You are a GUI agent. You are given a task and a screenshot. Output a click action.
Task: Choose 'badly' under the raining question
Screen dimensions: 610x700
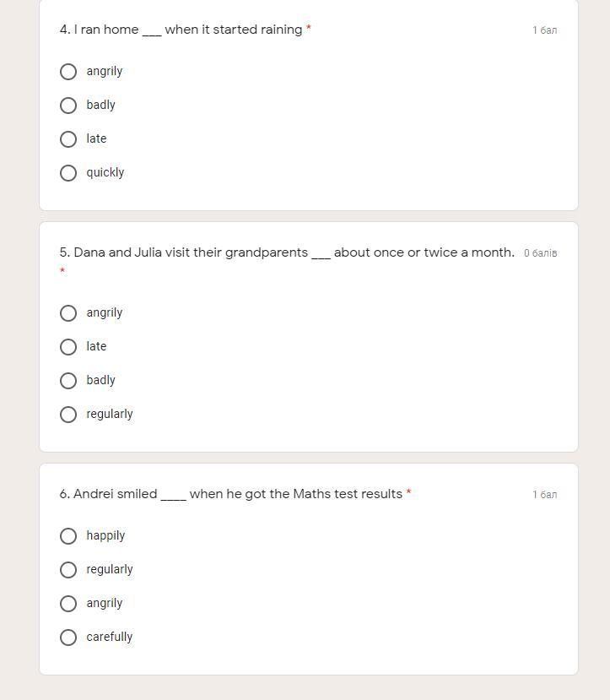[68, 106]
